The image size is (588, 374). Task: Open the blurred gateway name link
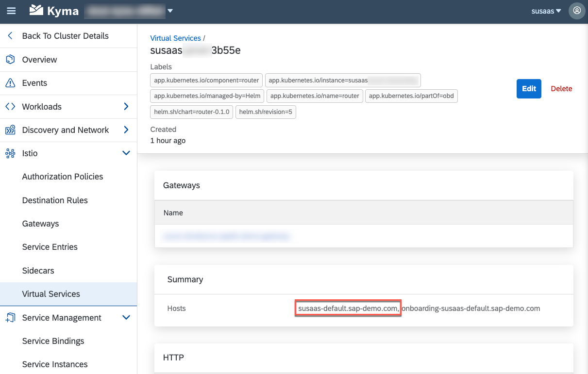(x=227, y=236)
